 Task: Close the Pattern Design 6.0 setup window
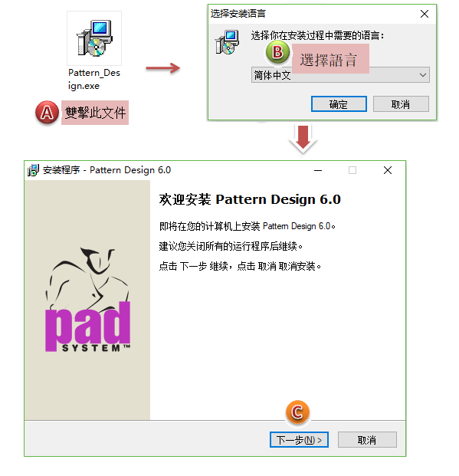[x=388, y=170]
